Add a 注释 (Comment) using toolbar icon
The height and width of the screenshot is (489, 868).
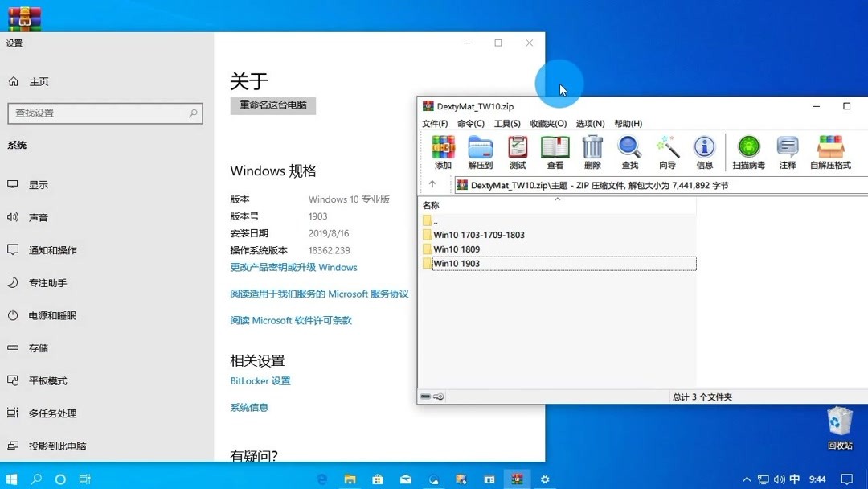coord(788,153)
